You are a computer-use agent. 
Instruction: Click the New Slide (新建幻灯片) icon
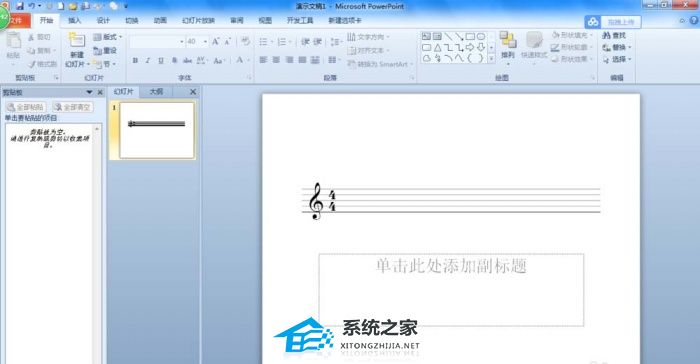click(x=77, y=41)
